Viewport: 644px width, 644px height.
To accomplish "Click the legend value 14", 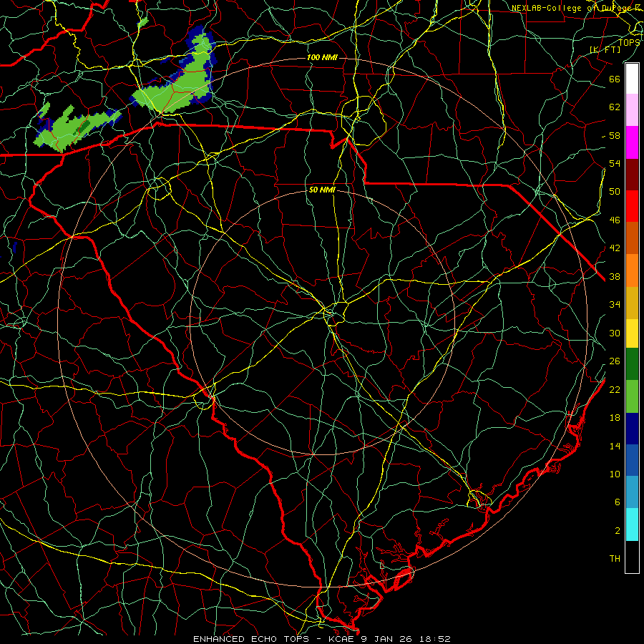I will [x=615, y=446].
